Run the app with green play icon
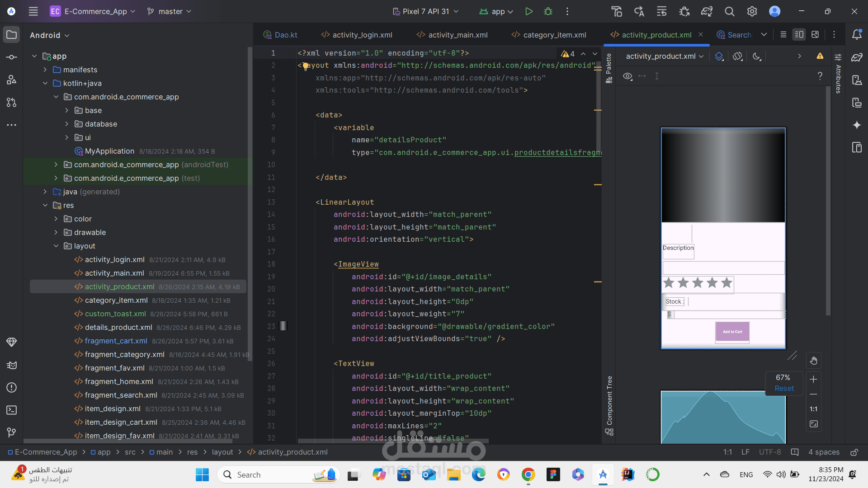This screenshot has height=488, width=868. point(528,11)
